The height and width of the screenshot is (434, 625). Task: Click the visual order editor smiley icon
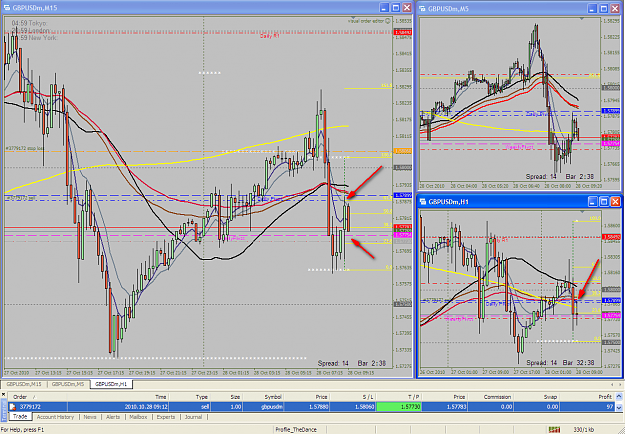387,21
